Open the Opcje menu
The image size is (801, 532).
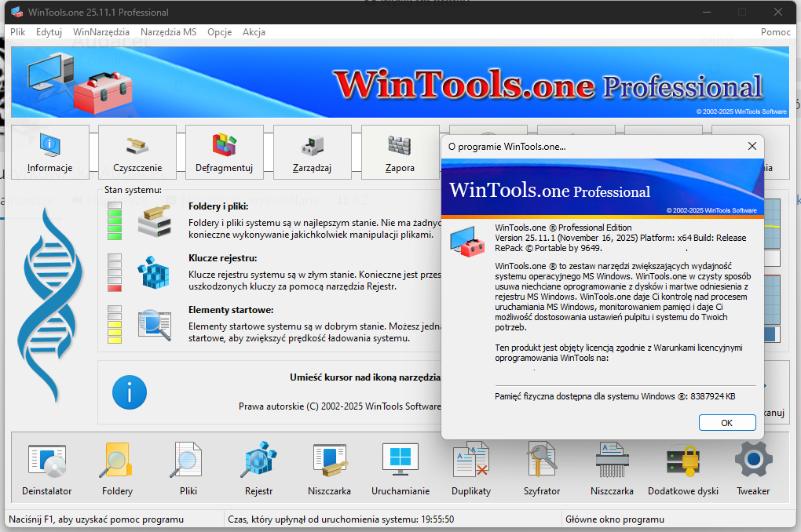click(220, 31)
